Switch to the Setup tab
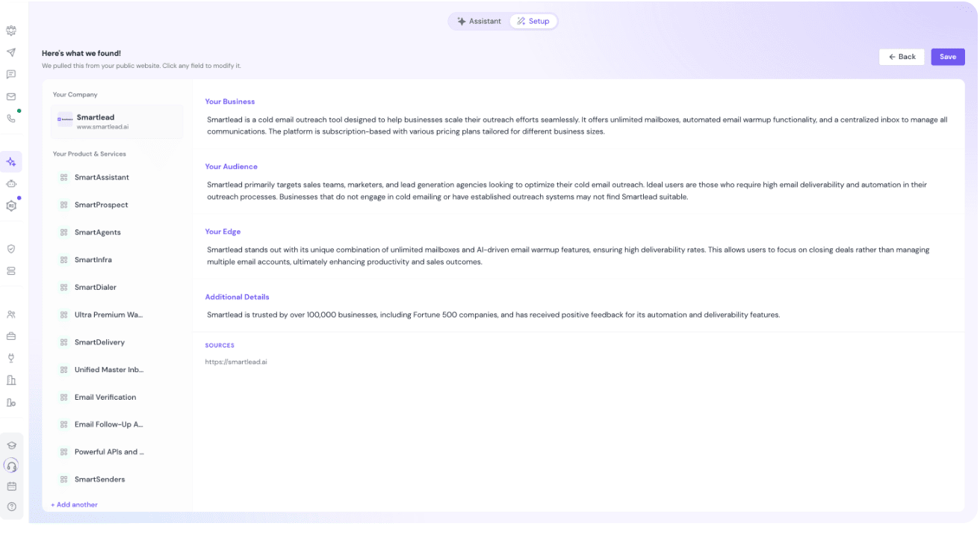This screenshot has height=535, width=980. (x=533, y=22)
